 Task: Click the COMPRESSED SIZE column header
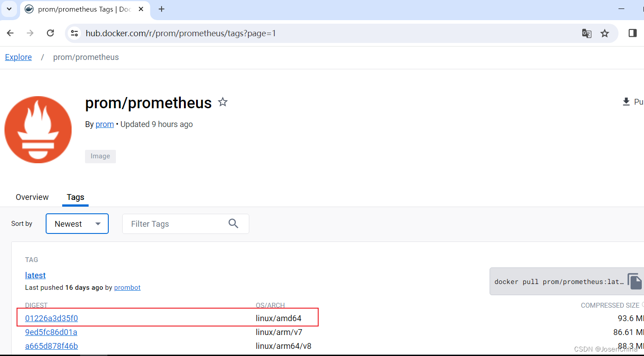point(610,305)
